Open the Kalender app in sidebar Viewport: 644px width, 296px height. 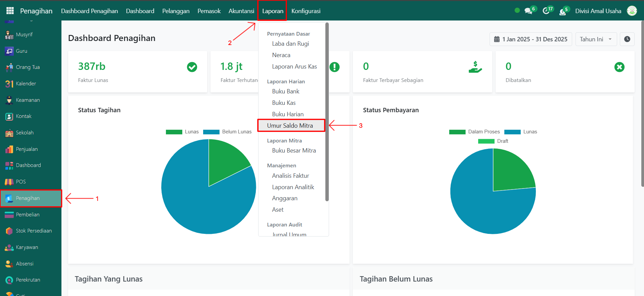click(x=26, y=84)
